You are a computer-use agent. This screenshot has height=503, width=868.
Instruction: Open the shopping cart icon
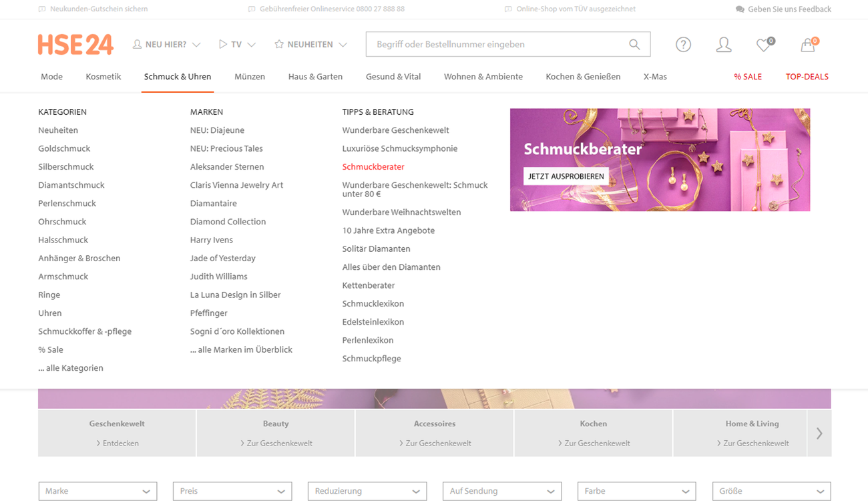point(809,45)
